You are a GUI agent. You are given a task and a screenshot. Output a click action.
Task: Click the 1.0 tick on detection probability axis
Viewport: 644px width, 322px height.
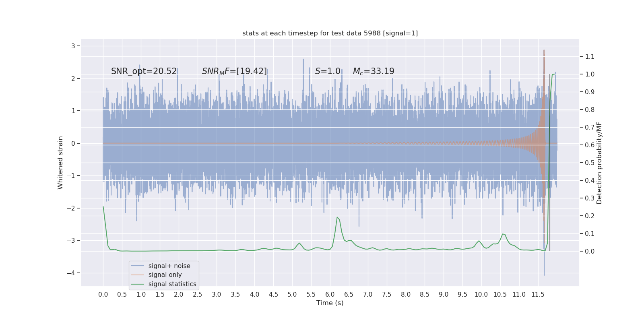coord(590,74)
